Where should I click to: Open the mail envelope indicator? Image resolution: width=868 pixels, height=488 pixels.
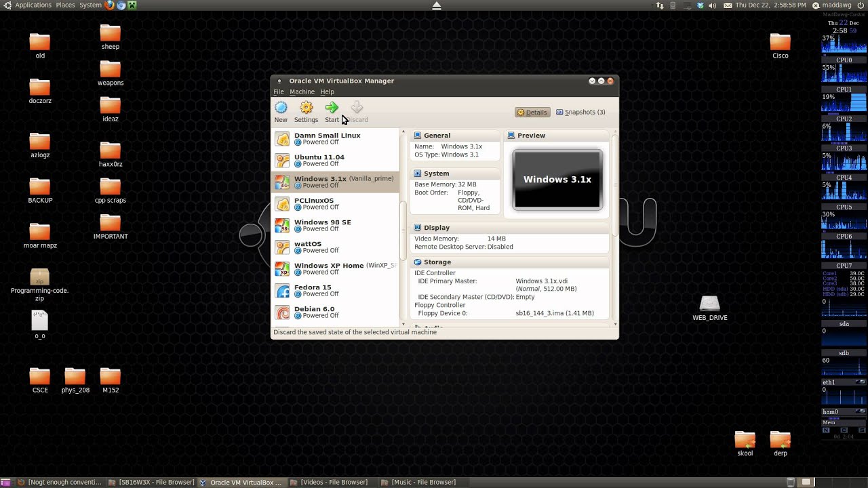pyautogui.click(x=728, y=5)
